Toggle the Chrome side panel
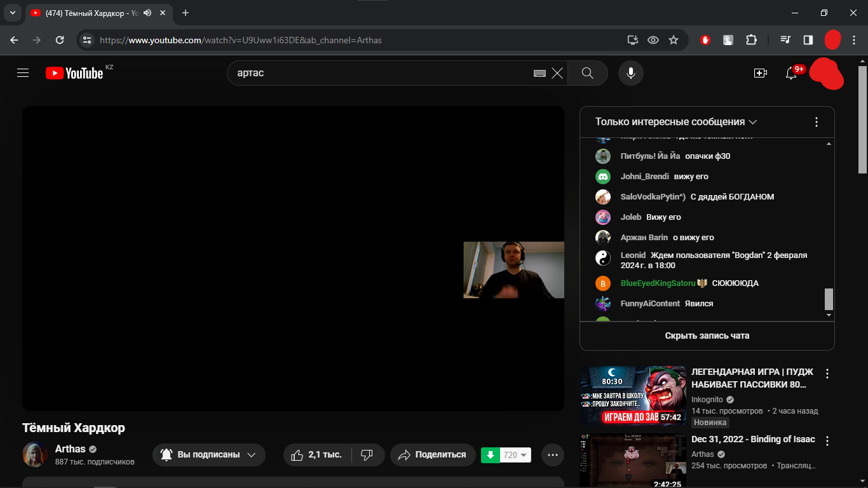This screenshot has width=868, height=488. pos(808,40)
